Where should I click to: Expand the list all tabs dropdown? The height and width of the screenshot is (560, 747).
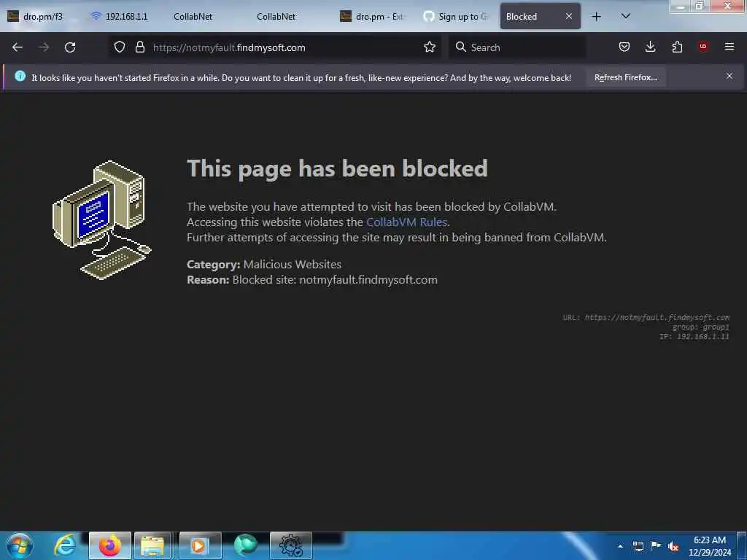tap(626, 16)
